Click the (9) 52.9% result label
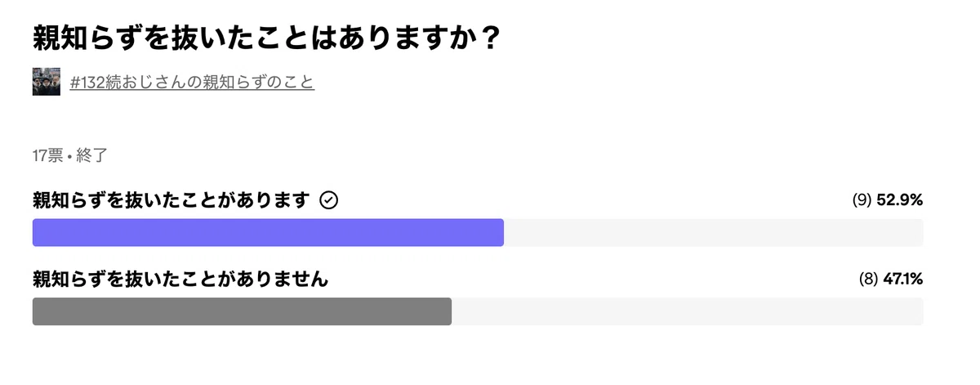This screenshot has height=385, width=980. (x=887, y=200)
